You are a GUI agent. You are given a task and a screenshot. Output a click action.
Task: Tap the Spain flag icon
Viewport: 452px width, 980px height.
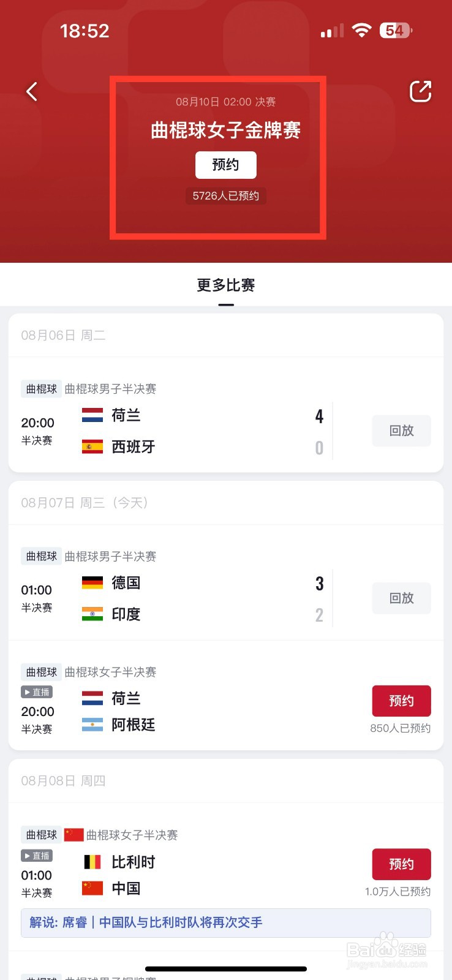(x=92, y=447)
